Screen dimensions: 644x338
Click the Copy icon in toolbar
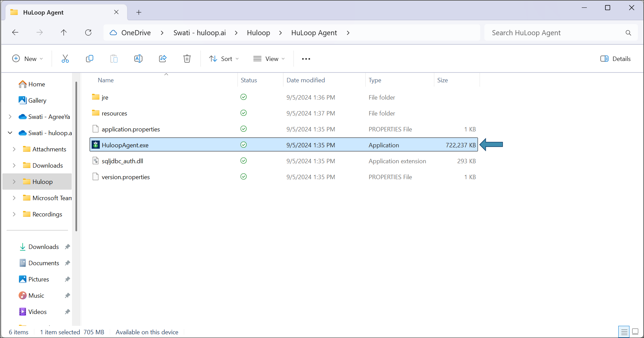(90, 59)
